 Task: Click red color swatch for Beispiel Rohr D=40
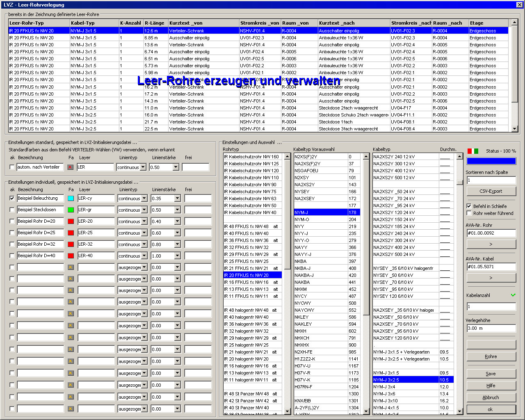point(71,256)
